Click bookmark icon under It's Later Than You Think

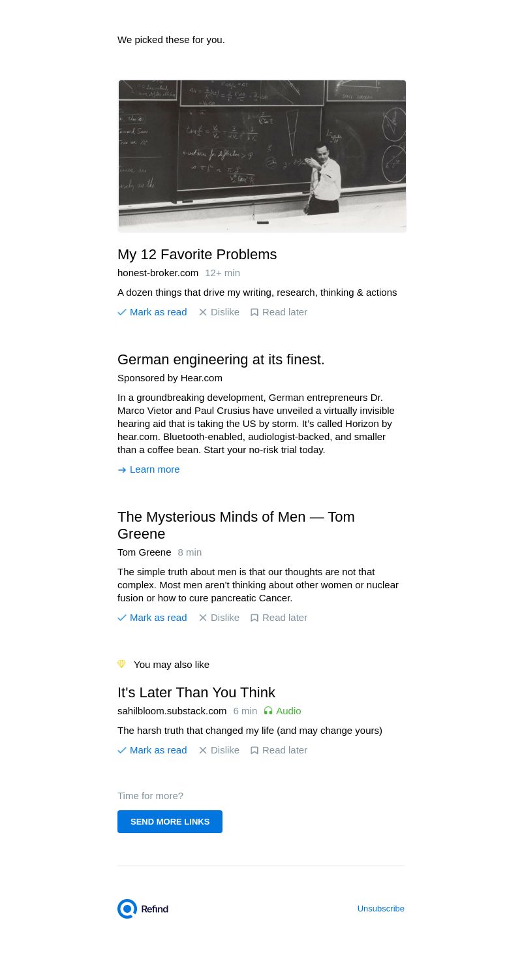point(254,750)
